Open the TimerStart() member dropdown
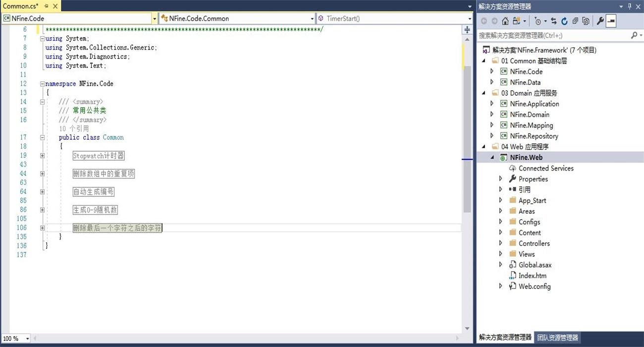Viewport: 644px width, 347px height. click(x=470, y=18)
